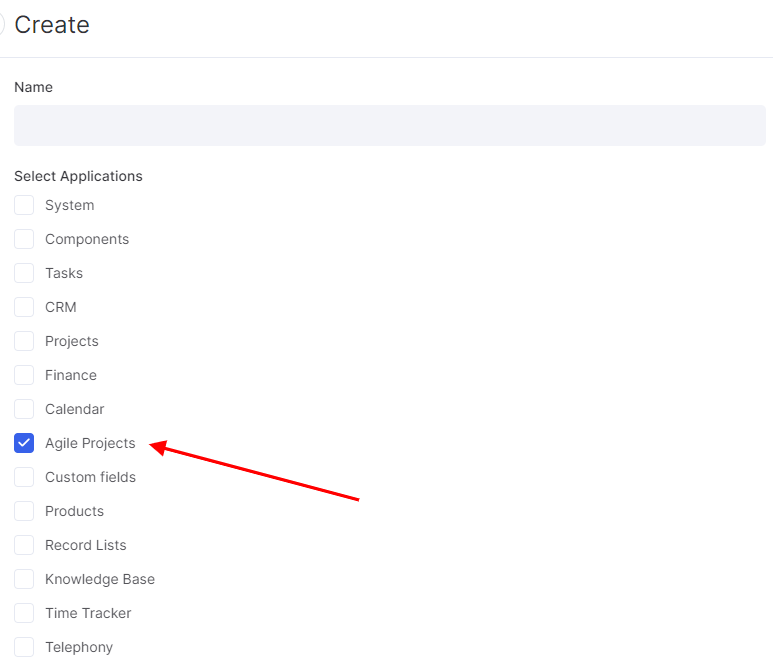Check the System application checkbox
773x661 pixels.
click(24, 205)
